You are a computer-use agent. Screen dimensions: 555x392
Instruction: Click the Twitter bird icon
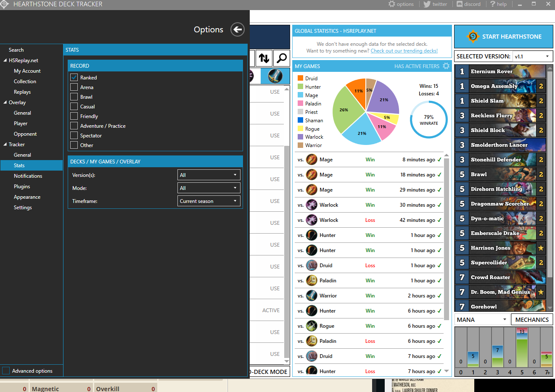pyautogui.click(x=427, y=4)
